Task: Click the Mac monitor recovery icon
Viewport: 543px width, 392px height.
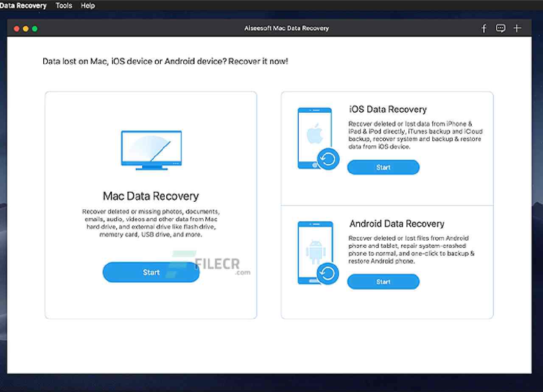Action: [151, 150]
